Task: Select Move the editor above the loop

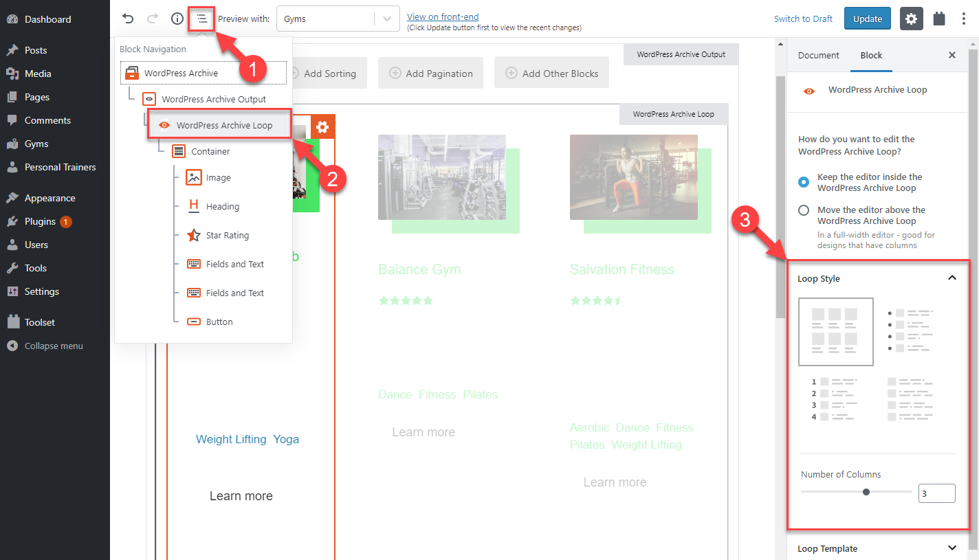Action: [x=804, y=210]
